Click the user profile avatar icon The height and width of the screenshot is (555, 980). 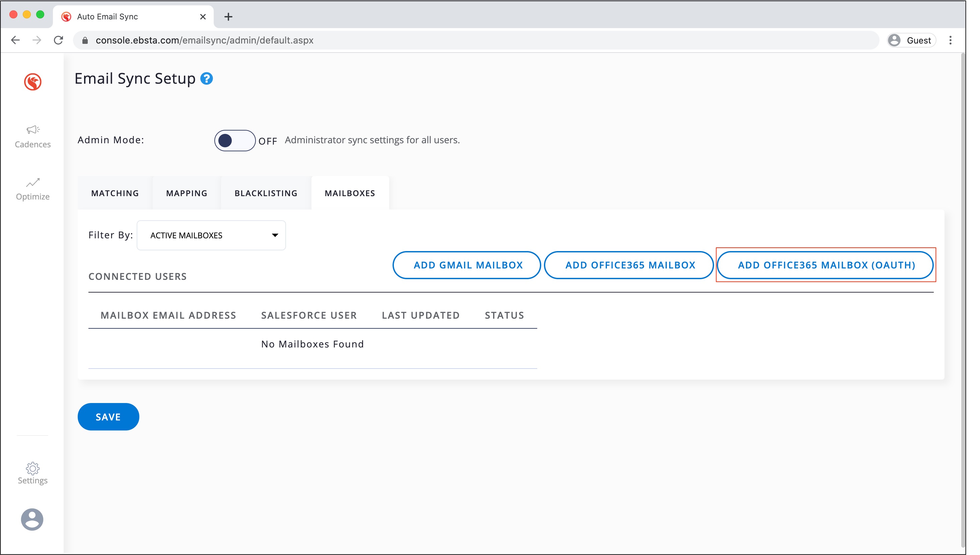point(32,519)
